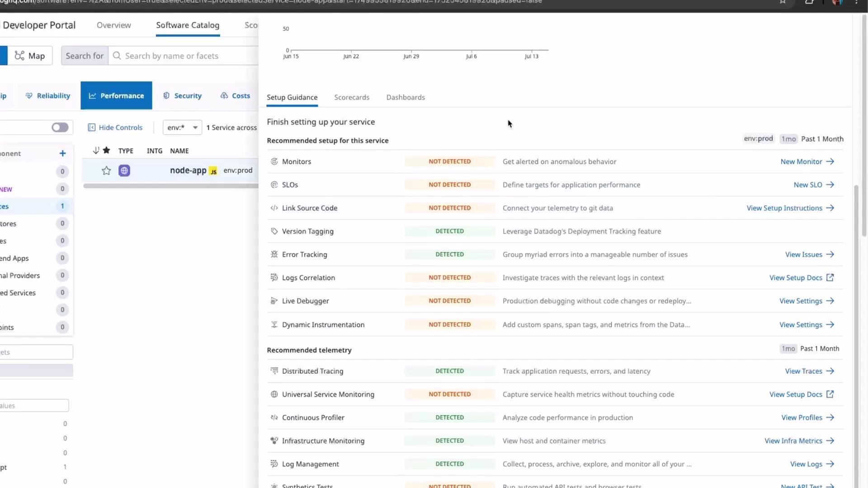Image resolution: width=868 pixels, height=488 pixels.
Task: Open the 1mo Past 1 Month selector for recommended setup
Action: click(812, 139)
